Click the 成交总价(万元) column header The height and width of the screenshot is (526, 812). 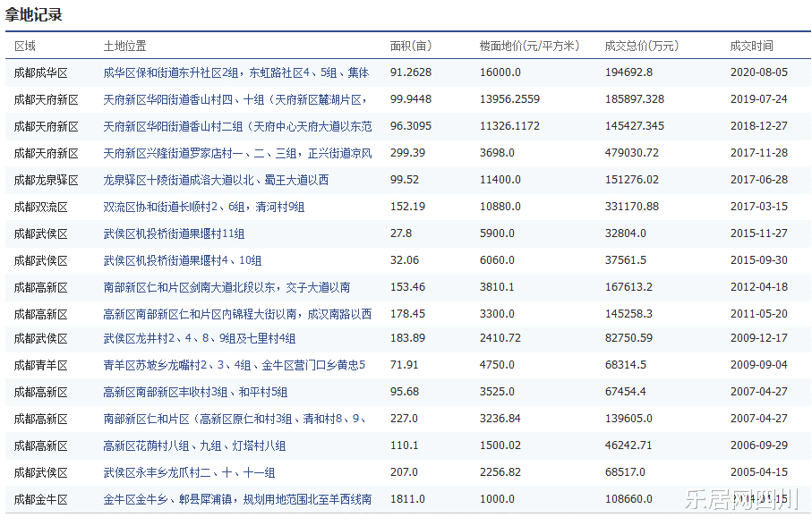[642, 47]
